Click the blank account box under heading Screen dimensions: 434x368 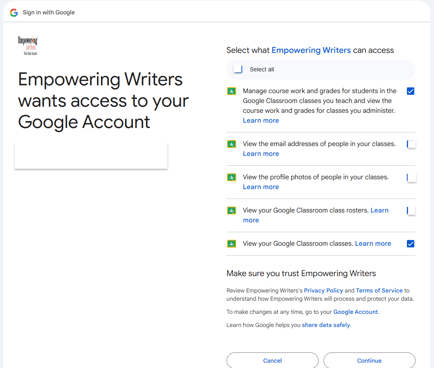[91, 156]
